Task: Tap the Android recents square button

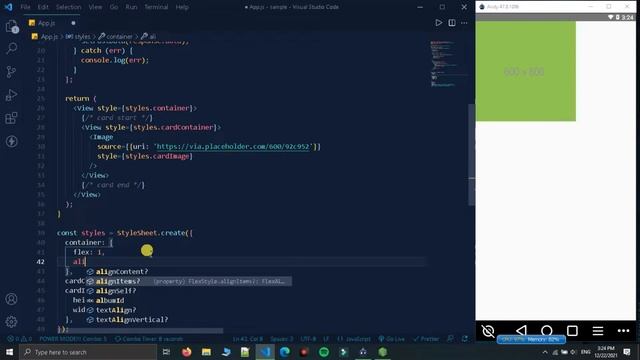Action: [572, 331]
